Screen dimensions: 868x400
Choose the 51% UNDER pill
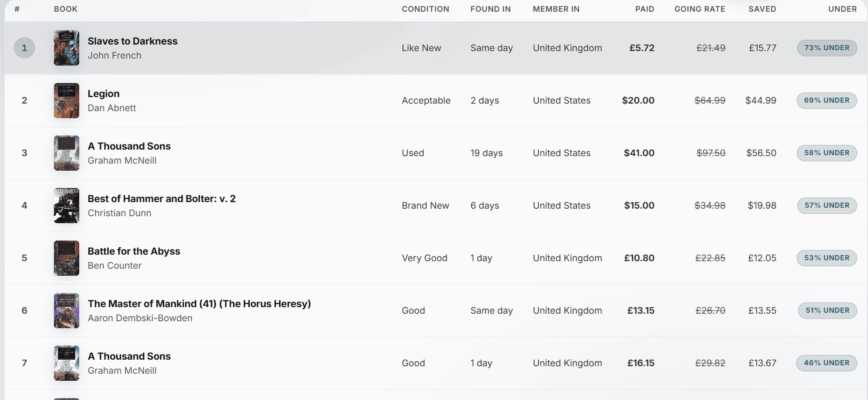click(x=827, y=310)
